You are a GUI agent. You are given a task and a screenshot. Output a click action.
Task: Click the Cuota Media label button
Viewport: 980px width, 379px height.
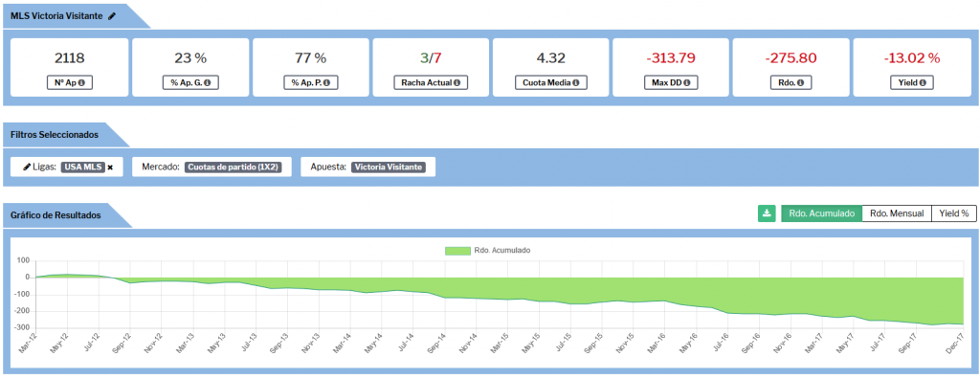pos(550,82)
